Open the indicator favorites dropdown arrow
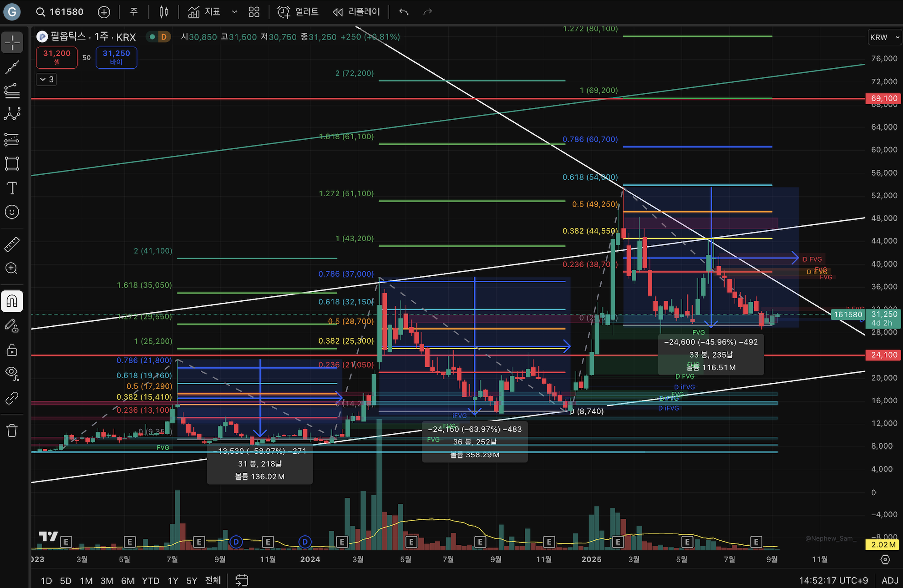 pyautogui.click(x=234, y=12)
